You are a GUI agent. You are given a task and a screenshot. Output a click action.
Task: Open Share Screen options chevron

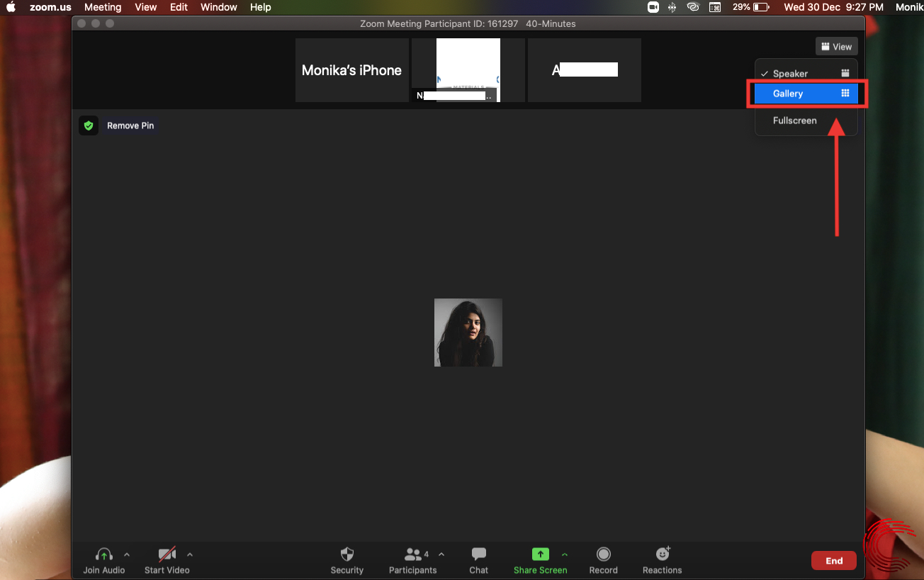point(565,556)
